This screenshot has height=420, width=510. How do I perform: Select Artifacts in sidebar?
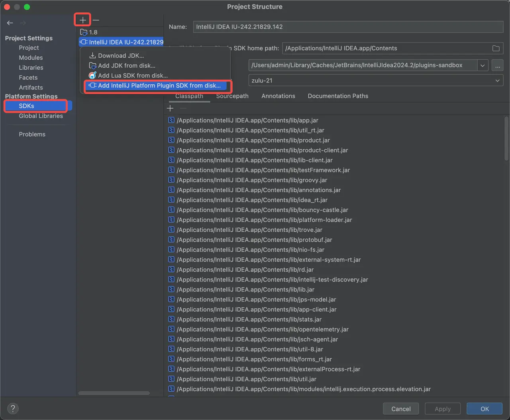pyautogui.click(x=31, y=88)
